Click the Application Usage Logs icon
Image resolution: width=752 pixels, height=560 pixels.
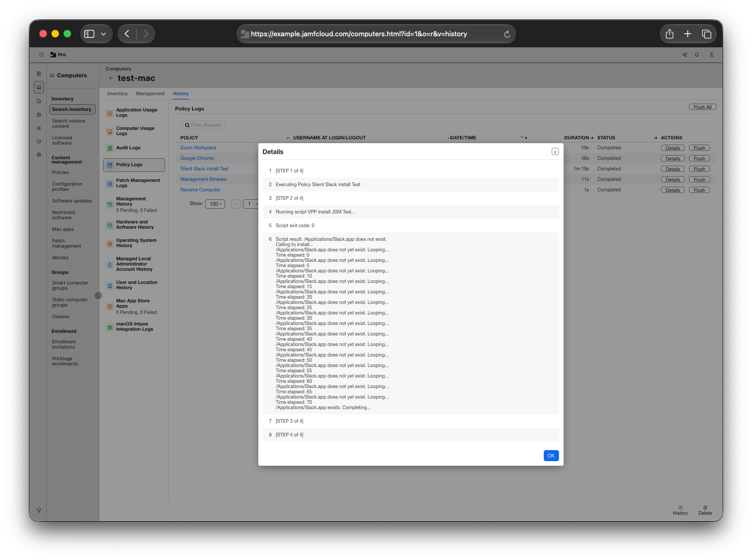(x=110, y=113)
